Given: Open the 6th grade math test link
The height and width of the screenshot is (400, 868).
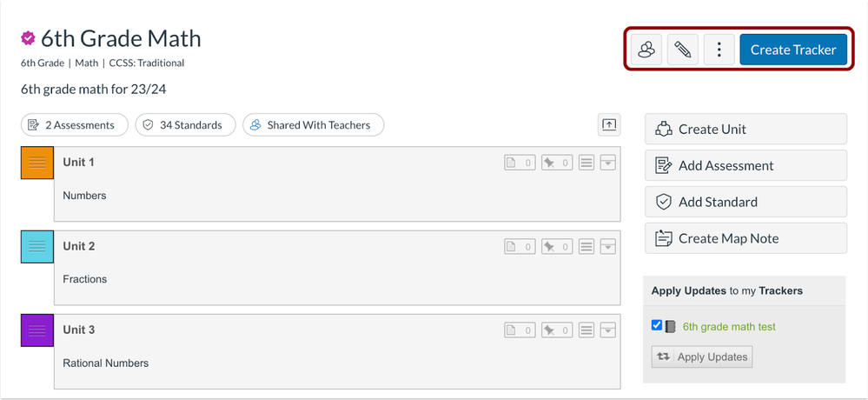Looking at the screenshot, I should coord(729,327).
